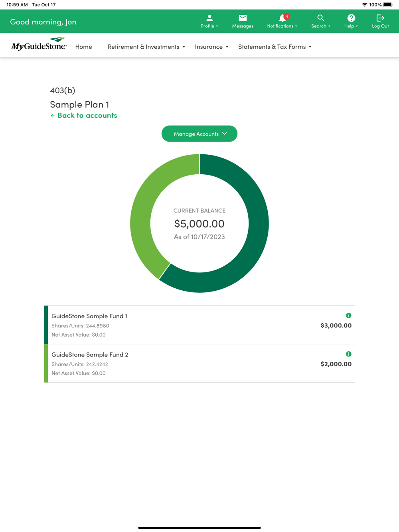Expand the Statements & Tax Forms menu
399x532 pixels.
click(275, 47)
